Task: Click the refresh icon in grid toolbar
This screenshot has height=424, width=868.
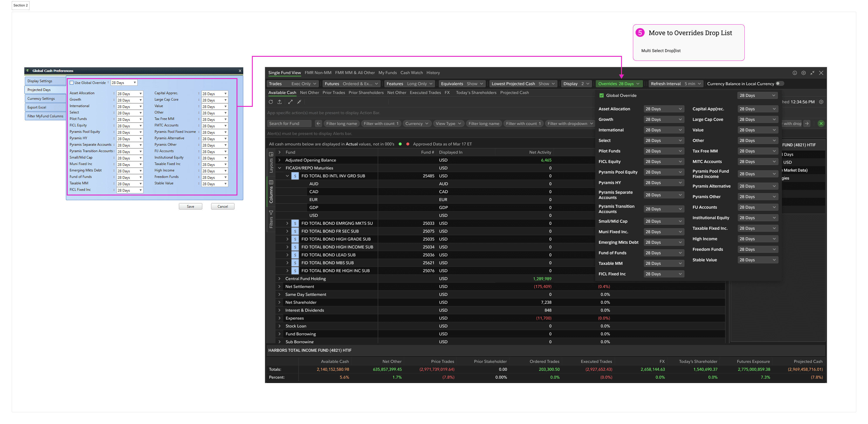Action: pyautogui.click(x=270, y=102)
